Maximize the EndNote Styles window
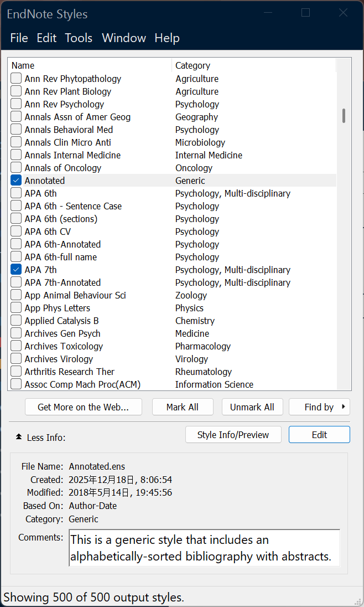The image size is (364, 607). tap(305, 13)
